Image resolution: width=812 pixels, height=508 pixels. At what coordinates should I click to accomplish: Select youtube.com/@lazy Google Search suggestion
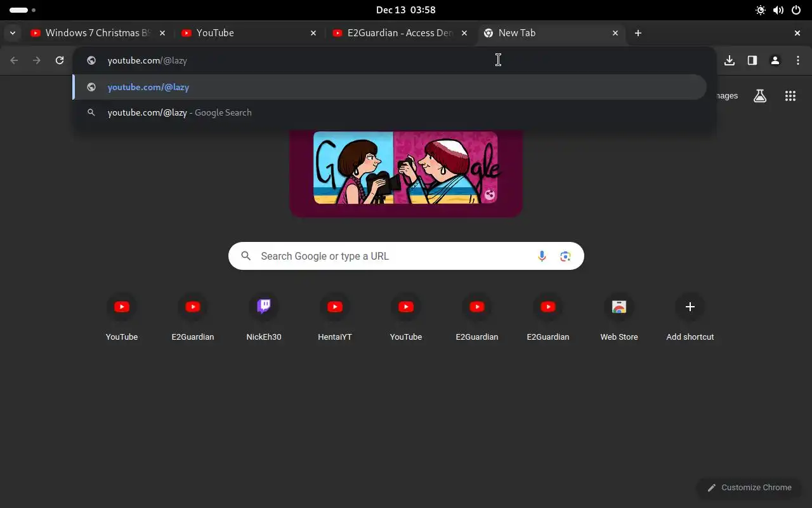pos(390,112)
